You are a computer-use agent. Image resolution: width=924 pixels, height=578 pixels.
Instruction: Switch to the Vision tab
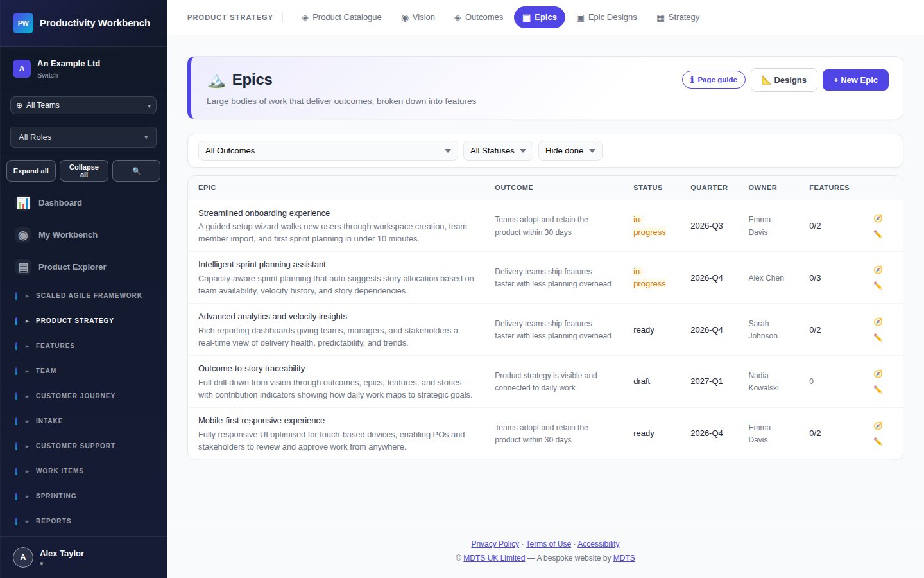click(x=418, y=17)
